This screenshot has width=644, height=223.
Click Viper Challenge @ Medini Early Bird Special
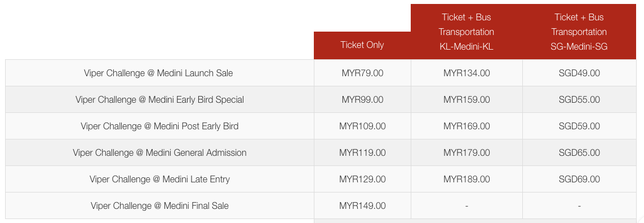[160, 99]
